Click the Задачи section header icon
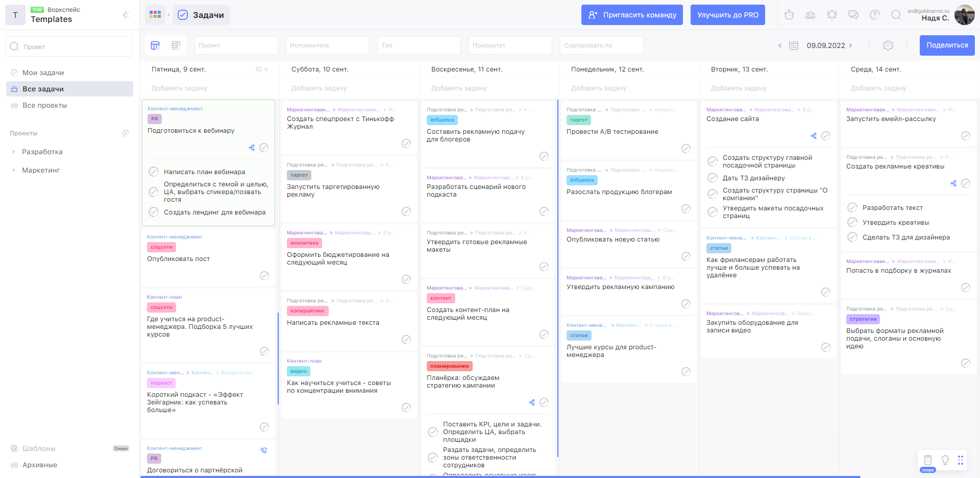 coord(183,15)
